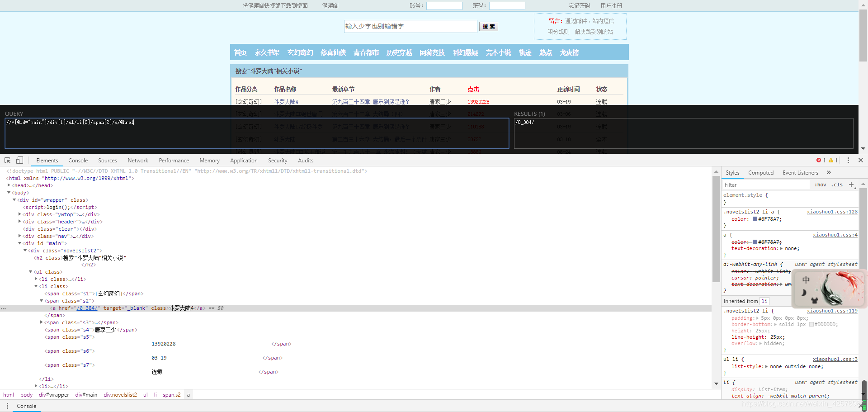Image resolution: width=868 pixels, height=412 pixels.
Task: Click the Styles Filter input field
Action: [766, 185]
